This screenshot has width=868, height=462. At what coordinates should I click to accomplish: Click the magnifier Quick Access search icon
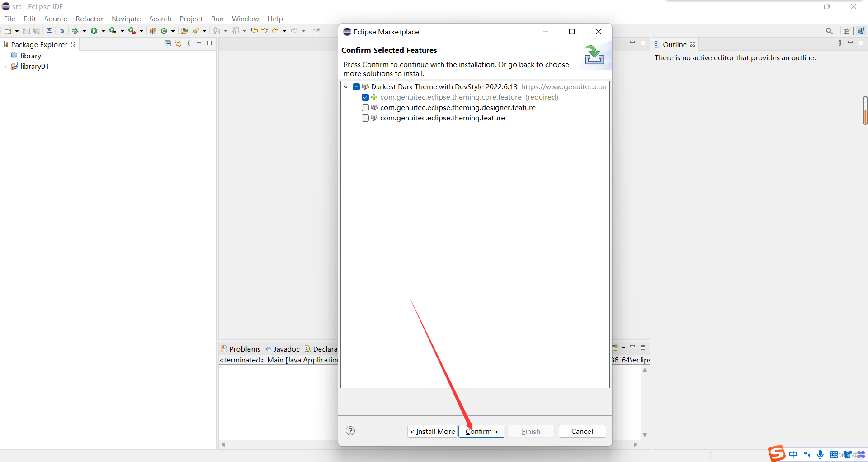[829, 31]
